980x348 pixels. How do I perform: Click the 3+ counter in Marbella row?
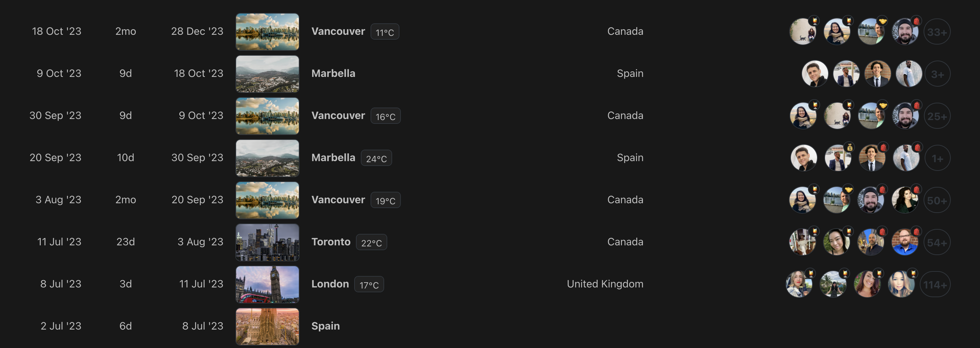coord(938,74)
